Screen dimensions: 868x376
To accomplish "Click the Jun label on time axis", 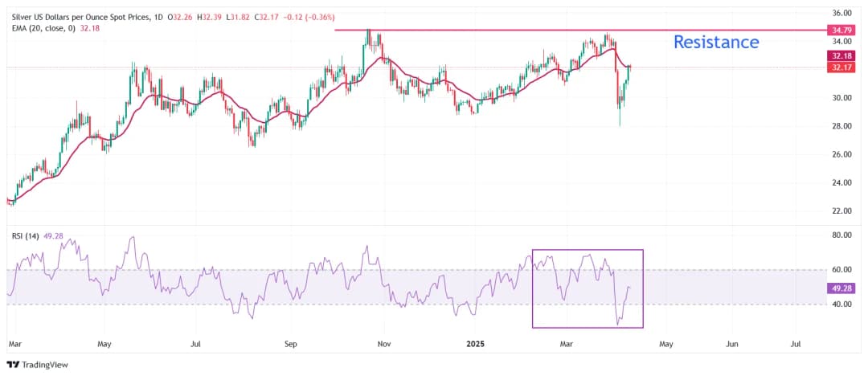I will tap(732, 344).
